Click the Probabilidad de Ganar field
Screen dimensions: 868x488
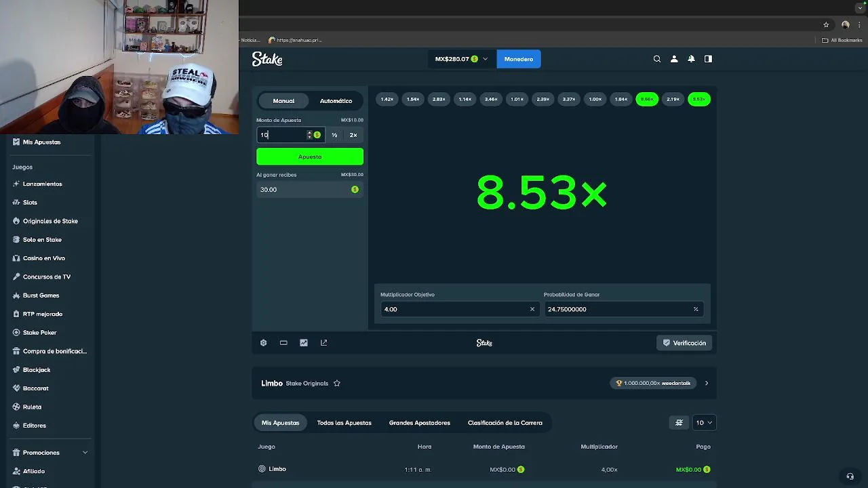point(623,309)
